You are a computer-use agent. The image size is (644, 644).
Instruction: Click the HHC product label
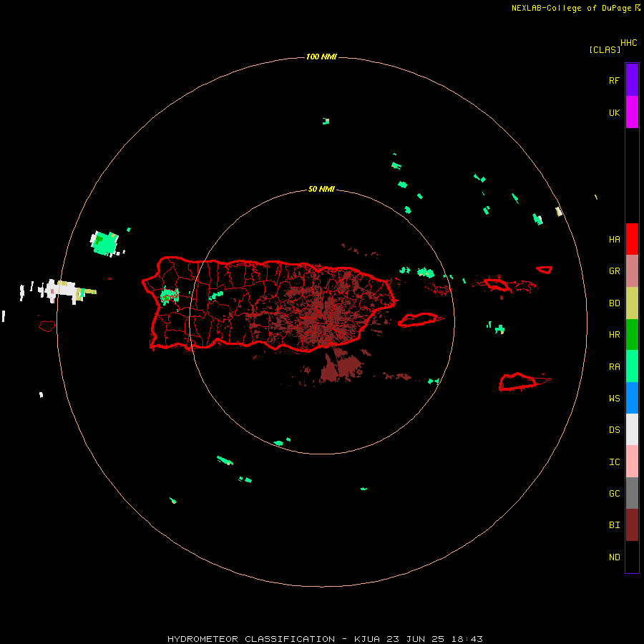tap(628, 43)
